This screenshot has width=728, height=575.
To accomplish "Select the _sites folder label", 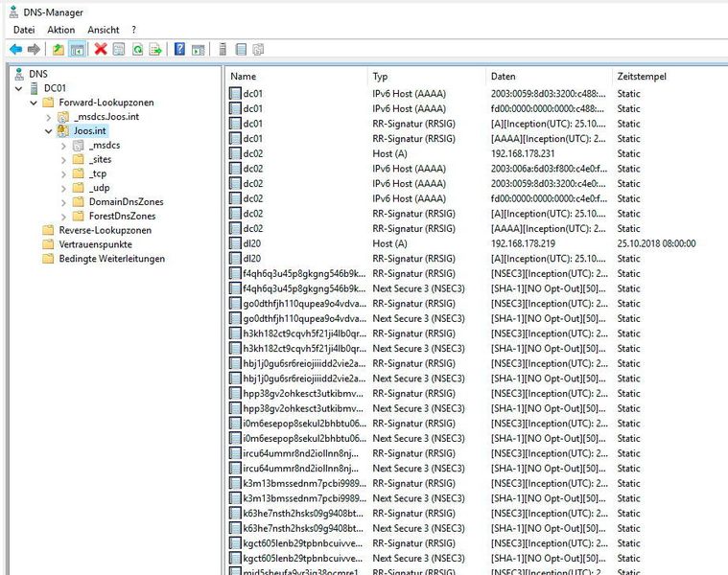I will coord(100,159).
